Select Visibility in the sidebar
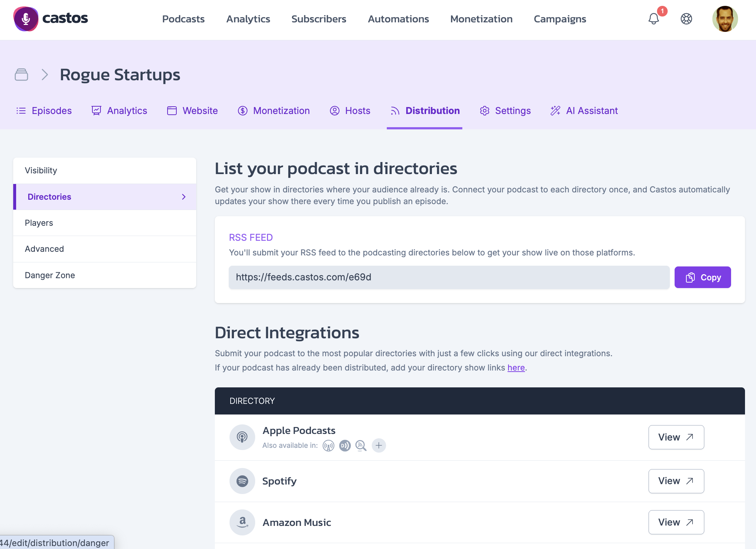This screenshot has width=756, height=549. pyautogui.click(x=104, y=170)
